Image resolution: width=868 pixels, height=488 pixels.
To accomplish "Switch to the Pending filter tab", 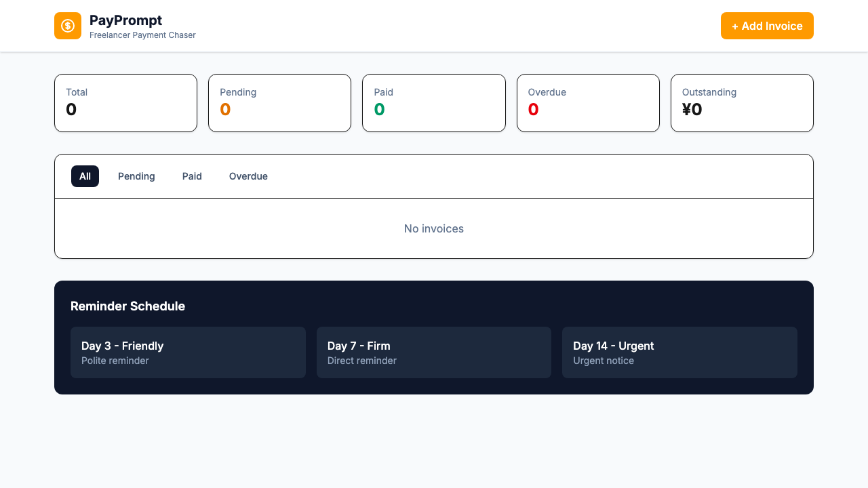I will point(136,176).
